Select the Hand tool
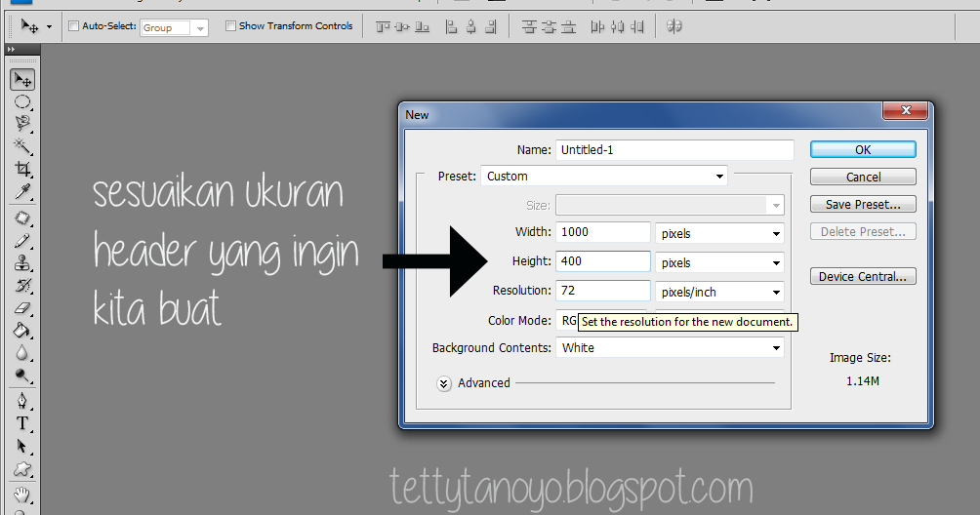This screenshot has width=980, height=515. [22, 495]
